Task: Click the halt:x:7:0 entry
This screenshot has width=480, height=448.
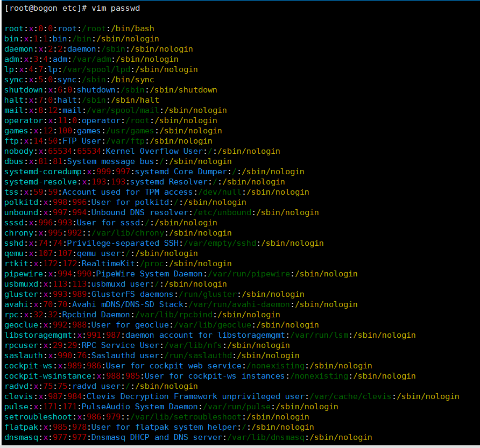Action: pos(82,100)
